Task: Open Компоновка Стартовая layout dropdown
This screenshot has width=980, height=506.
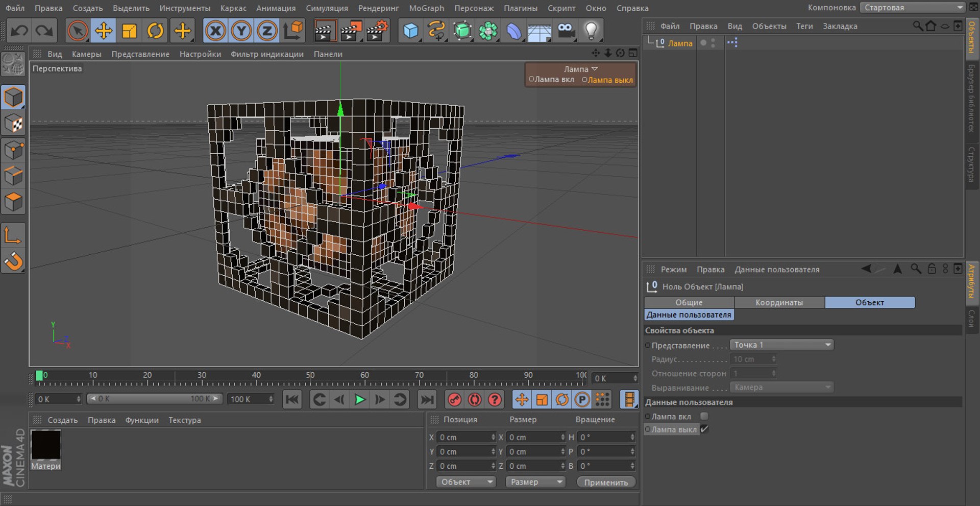Action: (912, 8)
